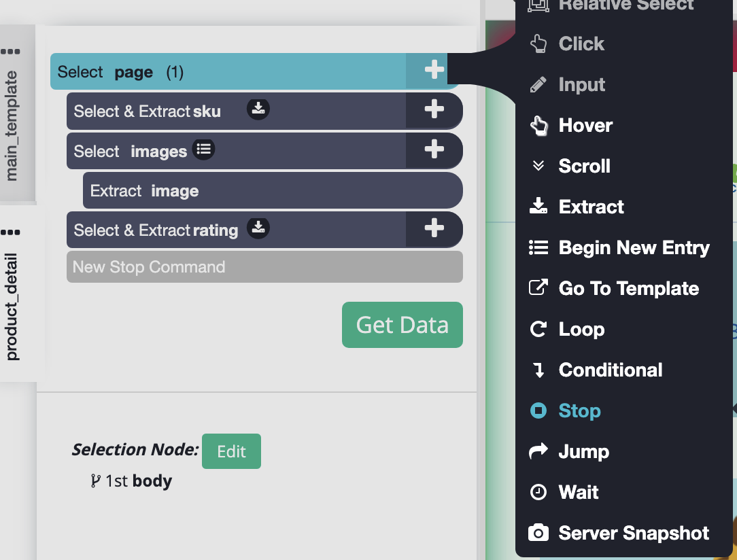Image resolution: width=737 pixels, height=560 pixels.
Task: Click the plus on Select & Extract sku
Action: point(434,111)
